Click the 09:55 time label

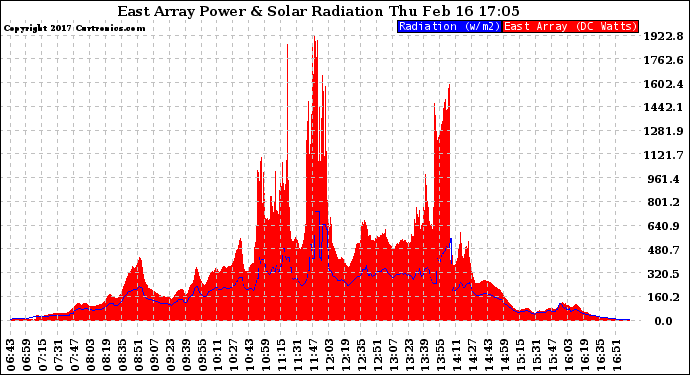202,355
